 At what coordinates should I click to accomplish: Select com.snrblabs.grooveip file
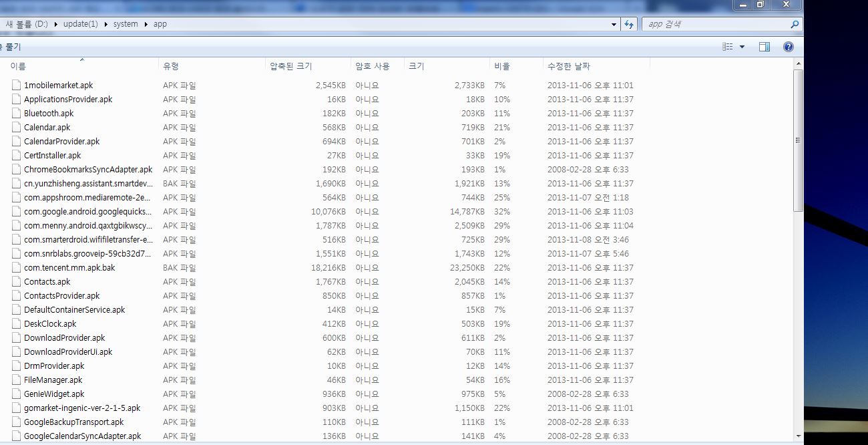pos(87,254)
